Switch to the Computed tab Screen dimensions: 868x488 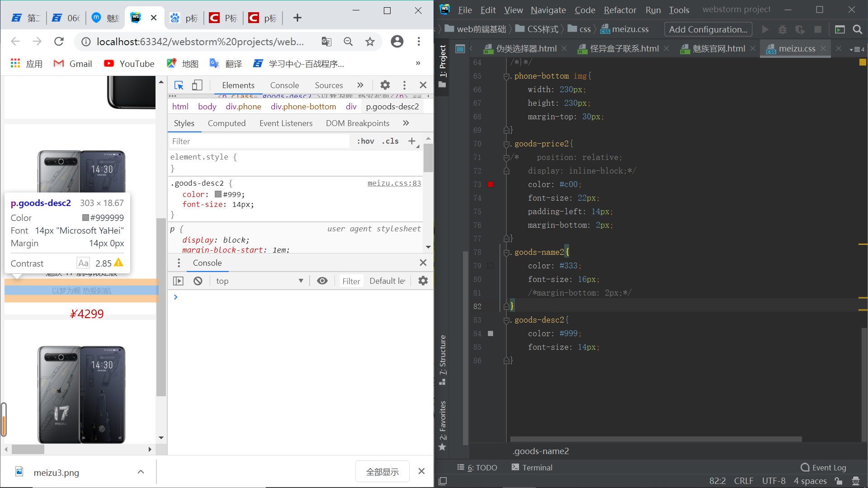[x=226, y=123]
